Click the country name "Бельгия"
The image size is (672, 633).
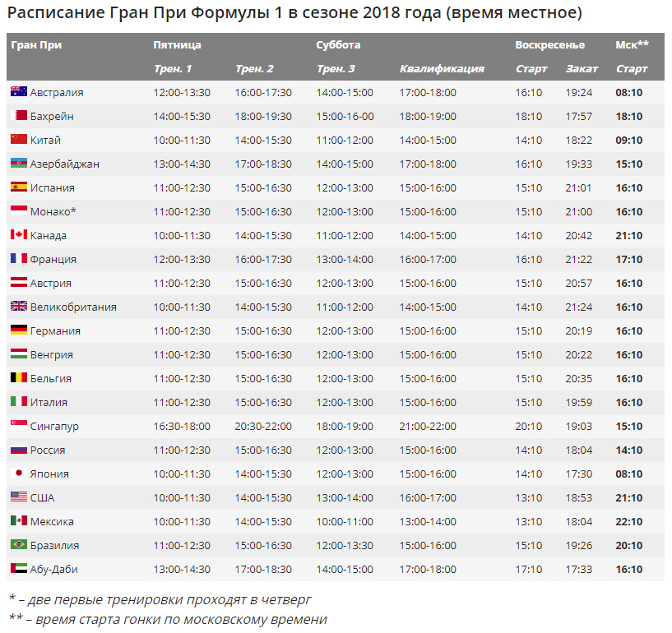[50, 379]
